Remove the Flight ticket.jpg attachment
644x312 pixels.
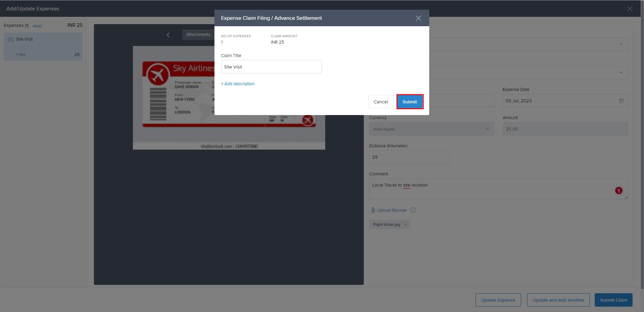pos(405,224)
